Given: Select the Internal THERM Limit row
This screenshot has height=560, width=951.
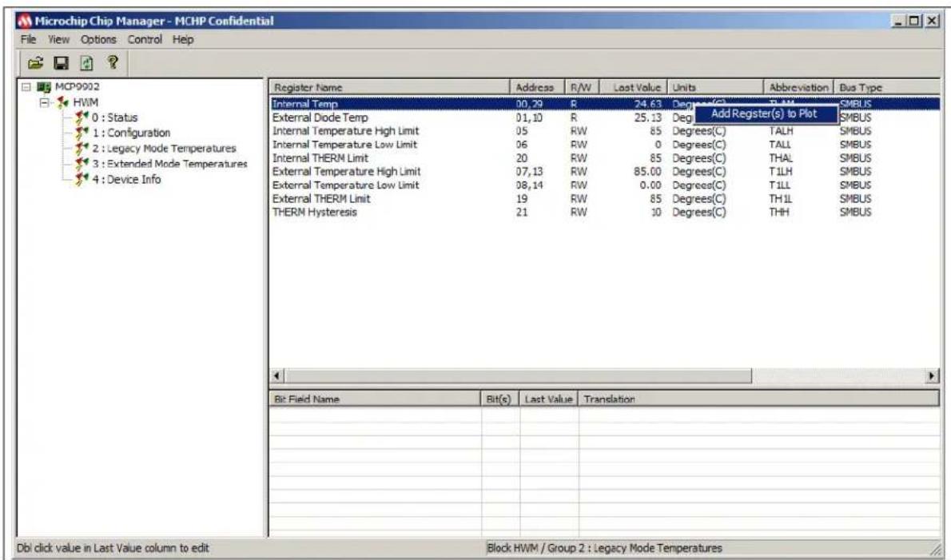Looking at the screenshot, I should click(x=605, y=158).
